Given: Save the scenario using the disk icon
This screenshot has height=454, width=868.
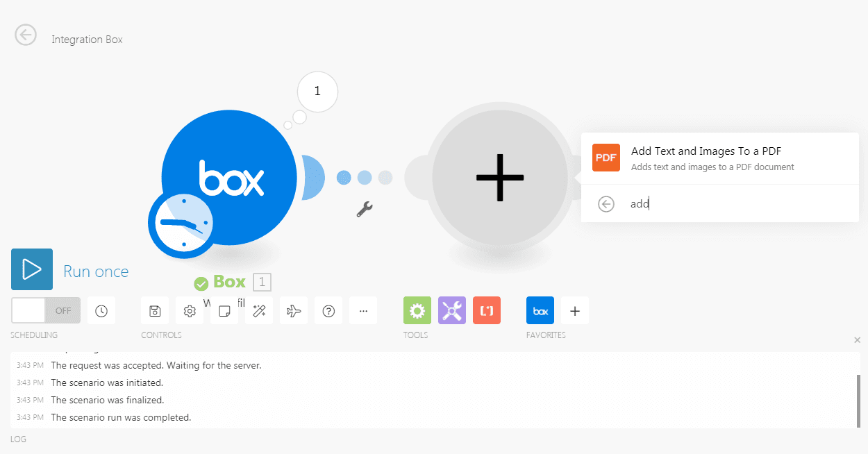Looking at the screenshot, I should [x=155, y=311].
